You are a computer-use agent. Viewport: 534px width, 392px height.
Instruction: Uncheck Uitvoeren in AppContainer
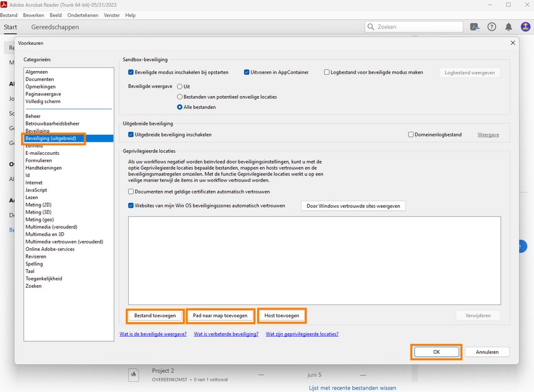coord(245,72)
